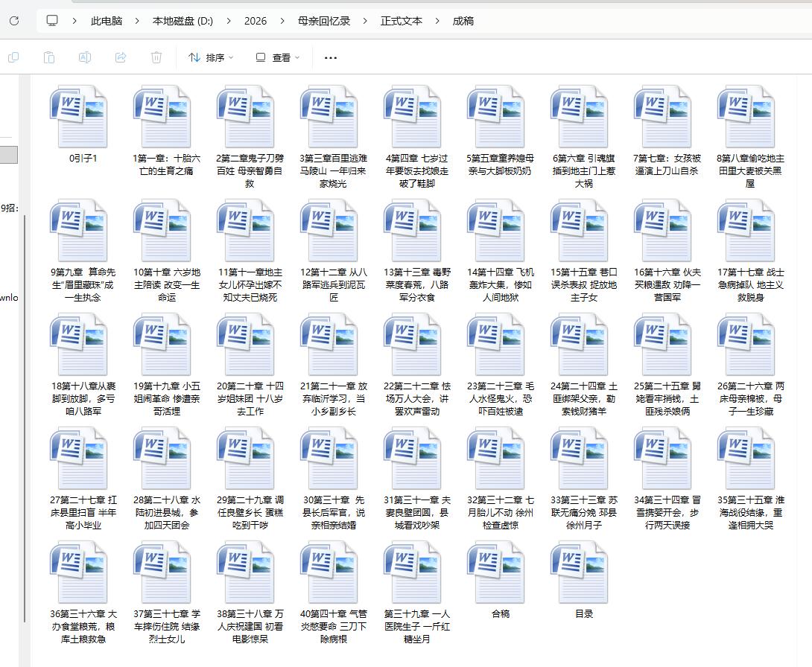Click file name 17第十七章 战士急病掉队
Screen dimensions: 812x667
pos(750,284)
